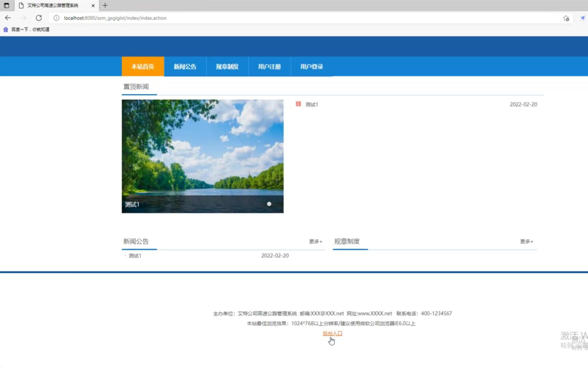Go to 用户注册 in the navigation bar
Image resolution: width=588 pixels, height=368 pixels.
click(x=269, y=66)
